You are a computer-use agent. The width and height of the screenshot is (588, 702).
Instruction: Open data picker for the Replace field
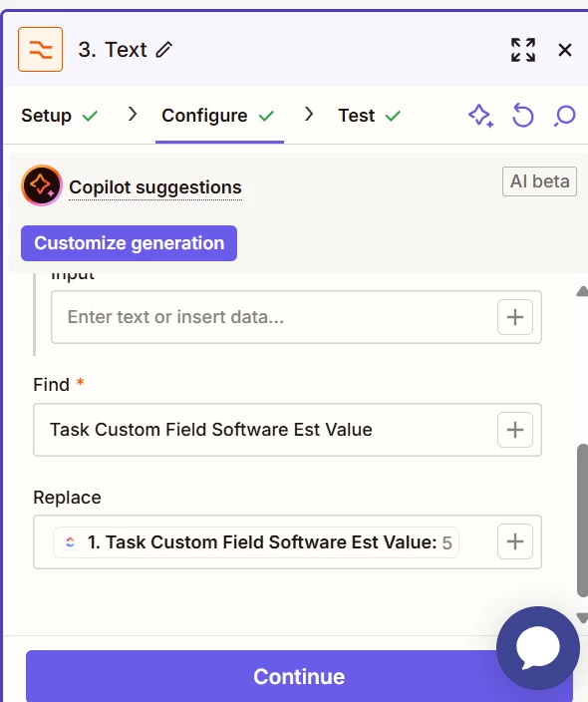coord(515,541)
